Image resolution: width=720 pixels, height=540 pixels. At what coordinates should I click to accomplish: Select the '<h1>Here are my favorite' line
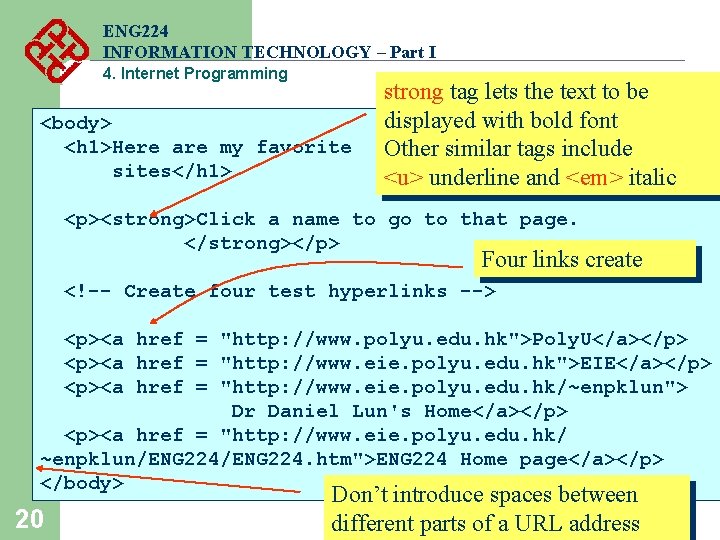[208, 147]
